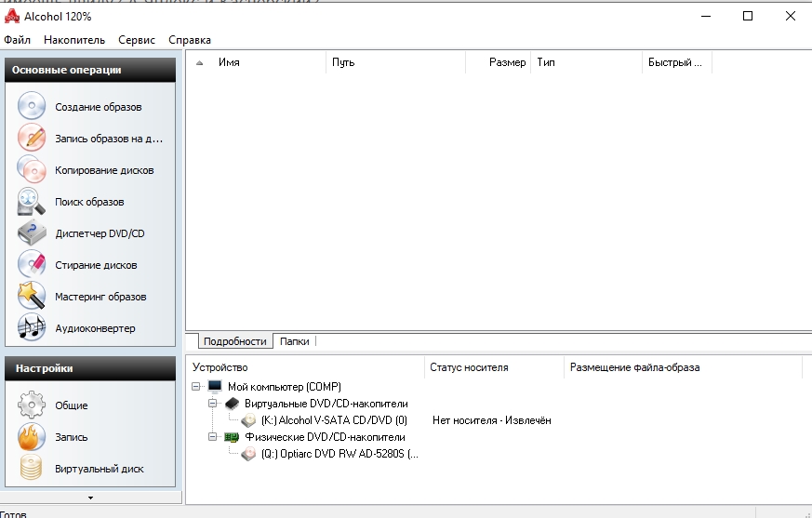The width and height of the screenshot is (812, 518).
Task: Click the Диспетчер DVD/CD drive icon
Action: (32, 232)
